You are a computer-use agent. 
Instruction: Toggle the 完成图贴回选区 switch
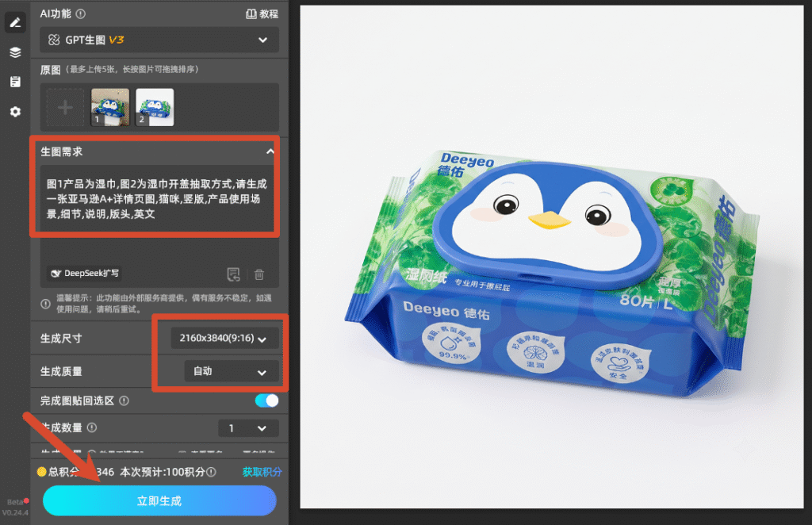[266, 400]
